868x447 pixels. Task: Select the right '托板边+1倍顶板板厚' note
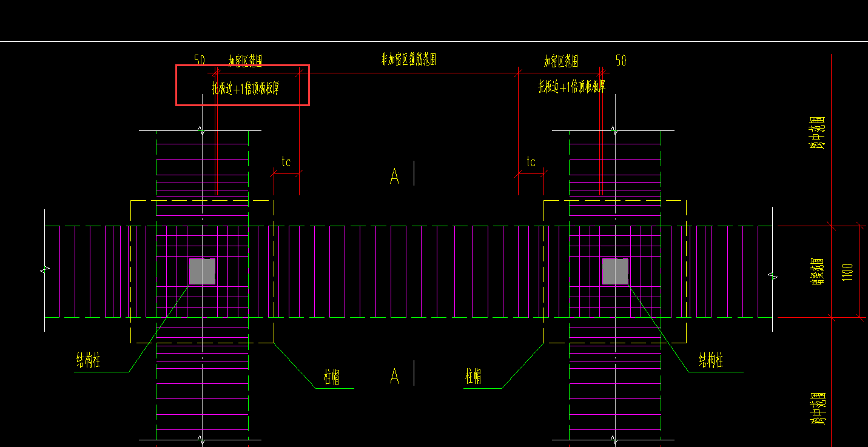tap(572, 87)
